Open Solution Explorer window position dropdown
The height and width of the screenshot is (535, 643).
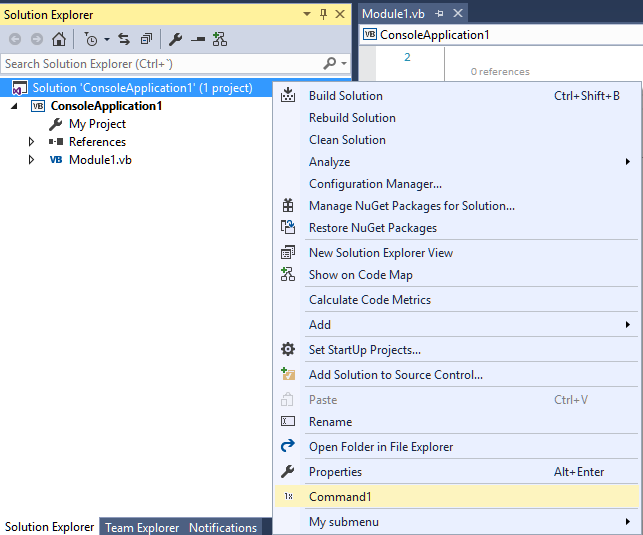tap(306, 14)
